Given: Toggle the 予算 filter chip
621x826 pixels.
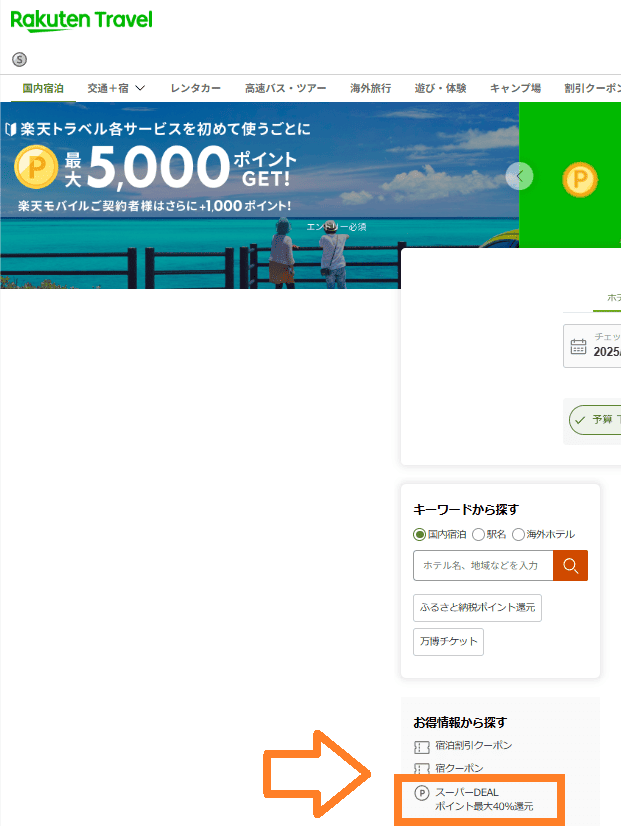Looking at the screenshot, I should pos(595,420).
